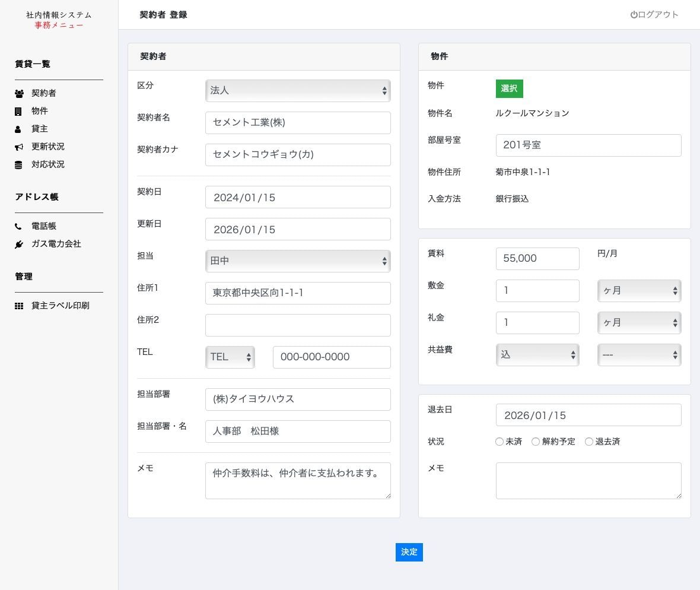The height and width of the screenshot is (590, 700).
Task: Open ガス電力会社 menu entry
Action: pyautogui.click(x=56, y=244)
